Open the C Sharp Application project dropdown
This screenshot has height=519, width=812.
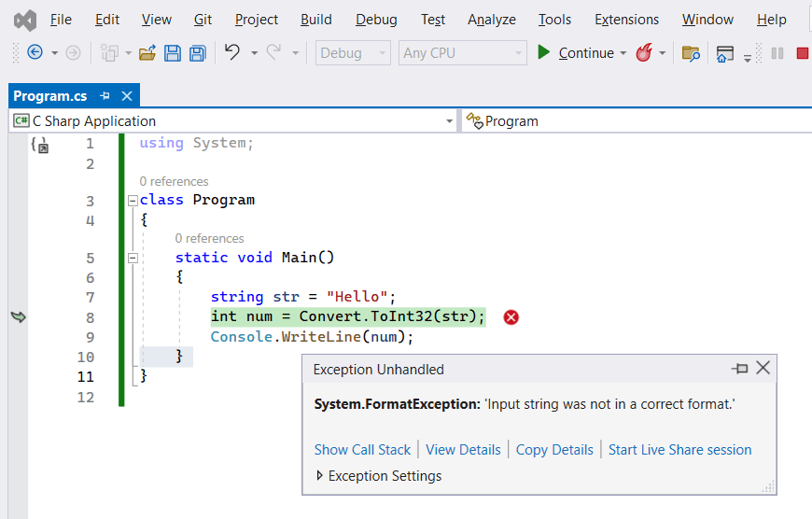tap(233, 121)
